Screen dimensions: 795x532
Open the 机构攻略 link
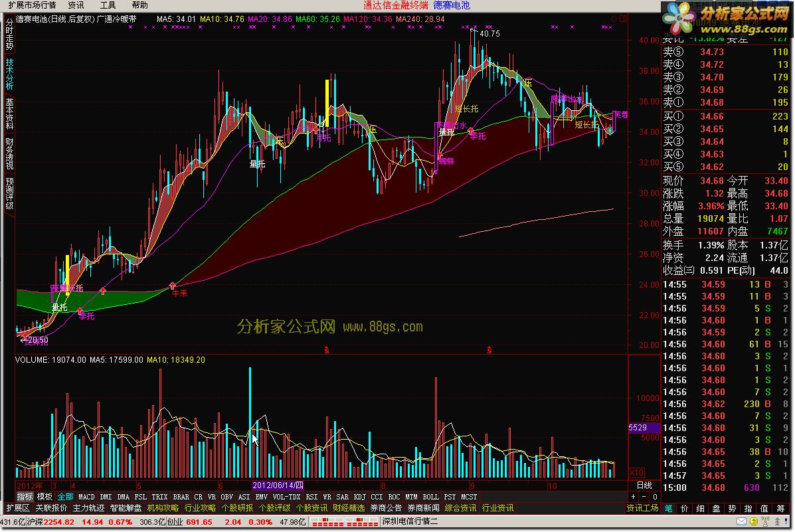(163, 508)
